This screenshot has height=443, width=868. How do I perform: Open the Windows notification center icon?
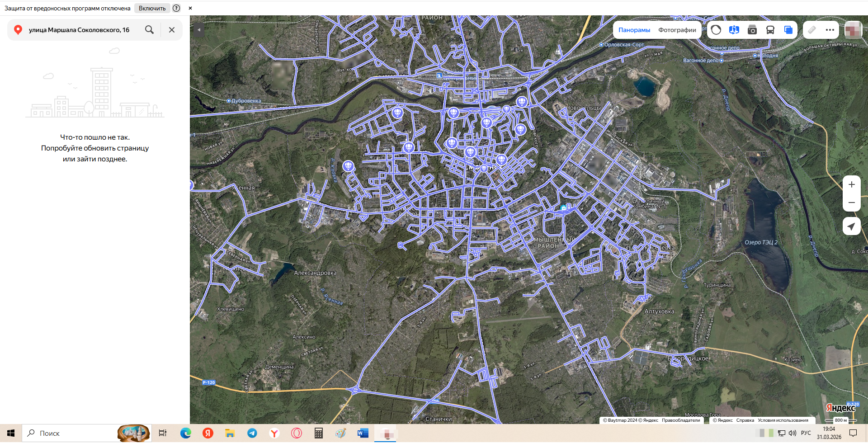pos(853,433)
